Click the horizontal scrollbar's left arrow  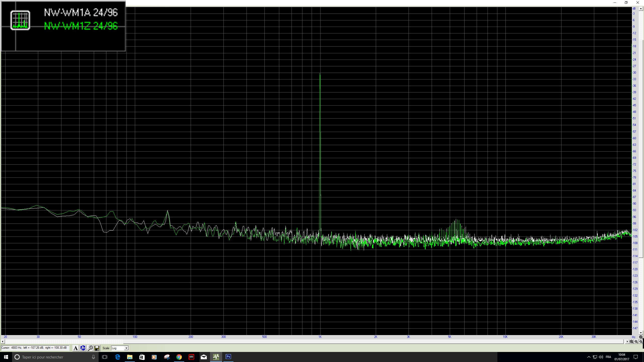pyautogui.click(x=3, y=341)
